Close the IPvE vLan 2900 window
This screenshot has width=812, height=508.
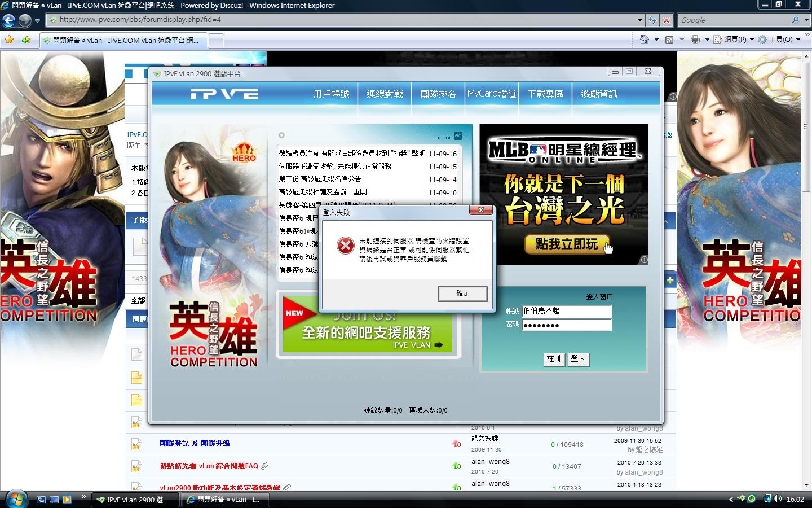point(648,72)
